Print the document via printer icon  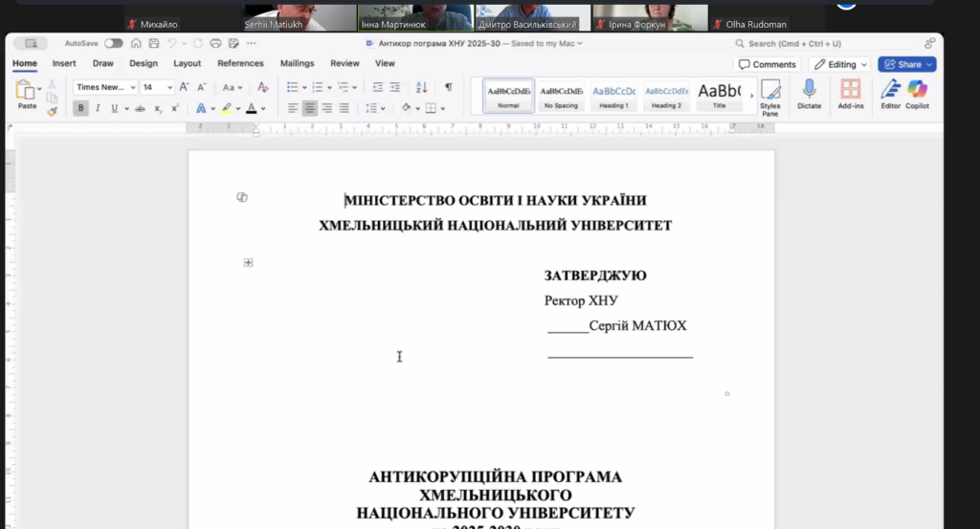(x=215, y=43)
